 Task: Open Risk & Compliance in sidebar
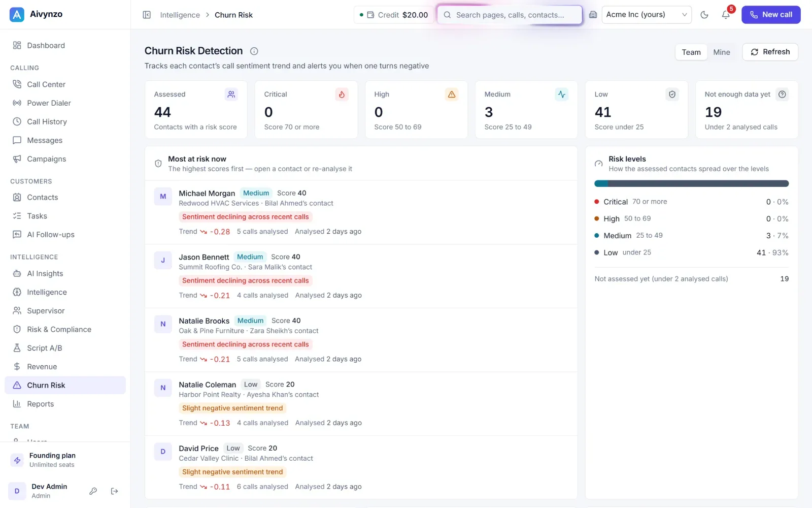[x=65, y=329]
